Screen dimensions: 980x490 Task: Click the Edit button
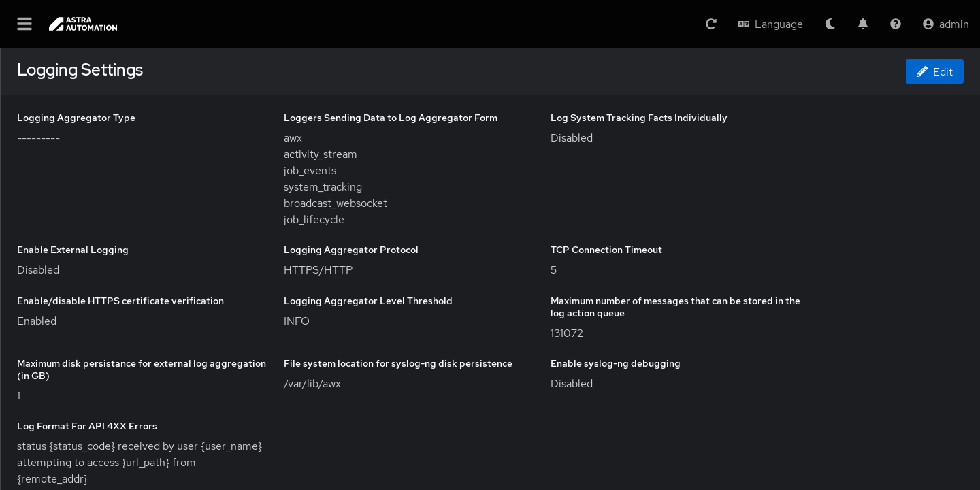pyautogui.click(x=934, y=71)
